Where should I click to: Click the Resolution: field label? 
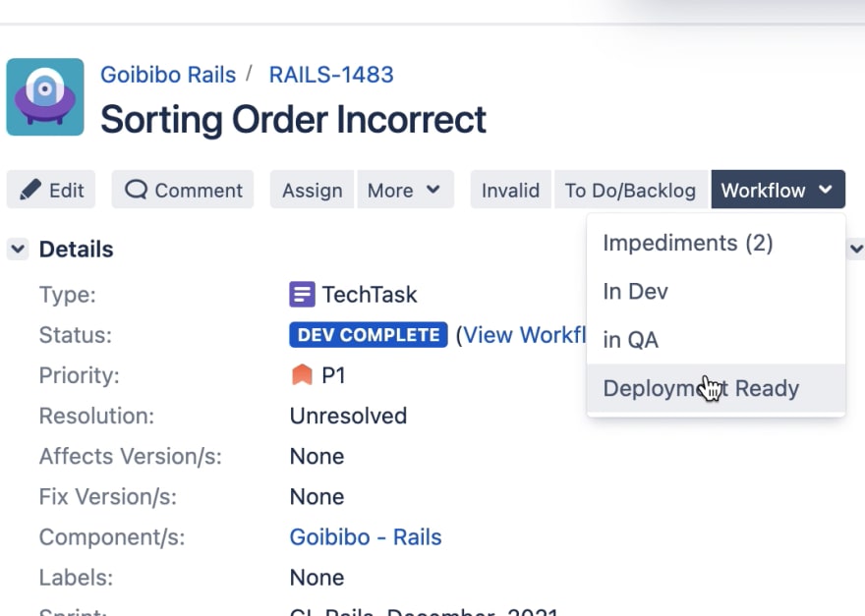[96, 416]
